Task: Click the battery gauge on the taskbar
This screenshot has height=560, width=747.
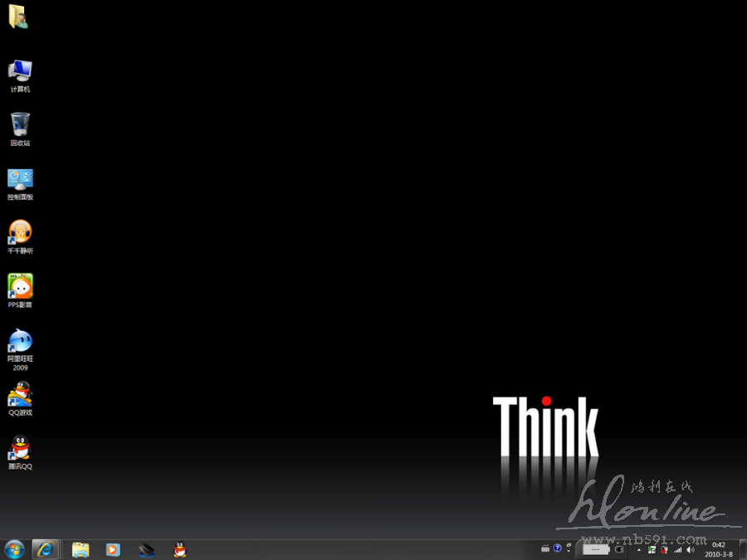Action: click(x=596, y=549)
